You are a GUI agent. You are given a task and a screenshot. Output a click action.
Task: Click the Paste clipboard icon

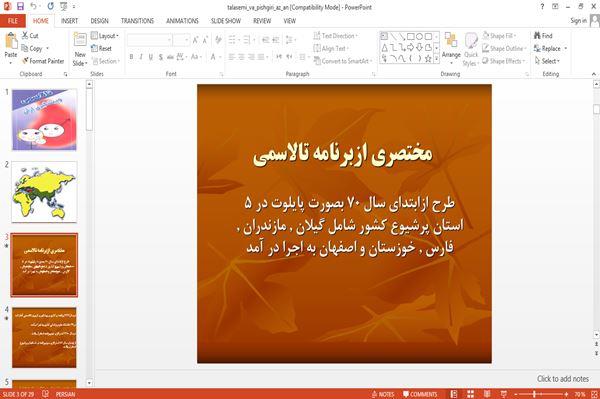pyautogui.click(x=11, y=41)
